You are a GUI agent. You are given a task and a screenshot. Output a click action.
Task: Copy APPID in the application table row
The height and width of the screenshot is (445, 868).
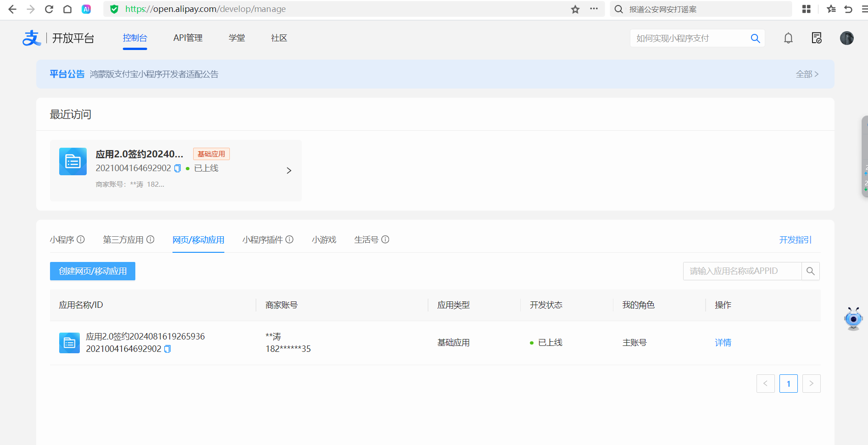coord(167,349)
